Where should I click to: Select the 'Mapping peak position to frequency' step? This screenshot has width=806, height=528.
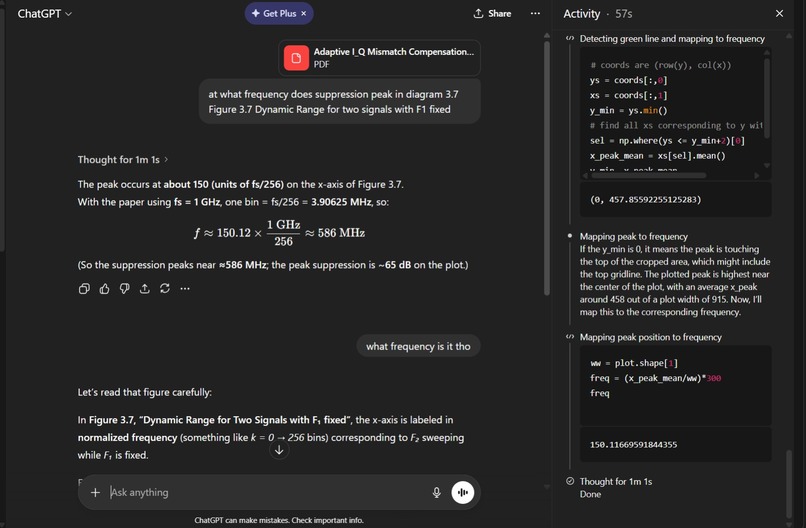(650, 337)
